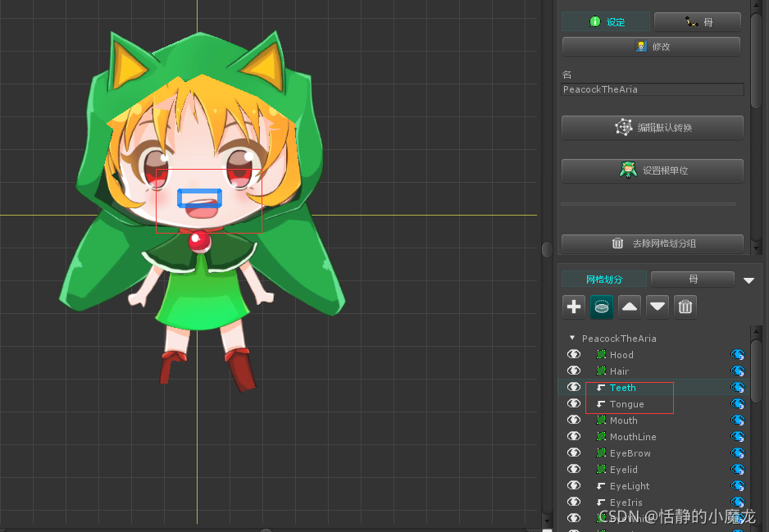769x532 pixels.
Task: Toggle visibility eye of Eyelid mesh
Action: [x=574, y=469]
